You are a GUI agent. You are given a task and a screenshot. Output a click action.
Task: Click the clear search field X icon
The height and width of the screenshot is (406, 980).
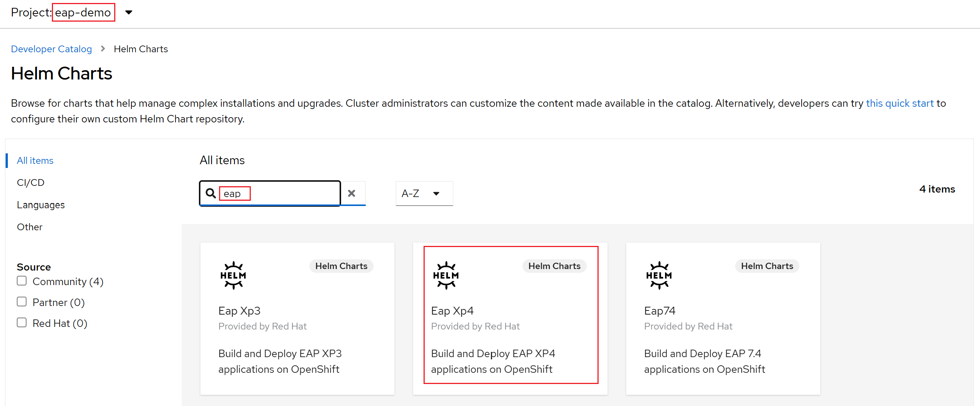click(353, 193)
